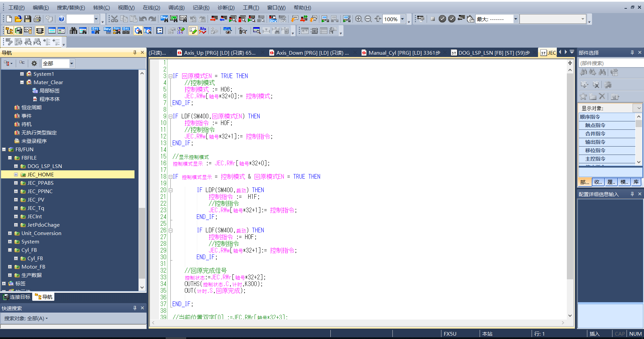
Task: Open the 调试(B) menu
Action: coord(176,7)
